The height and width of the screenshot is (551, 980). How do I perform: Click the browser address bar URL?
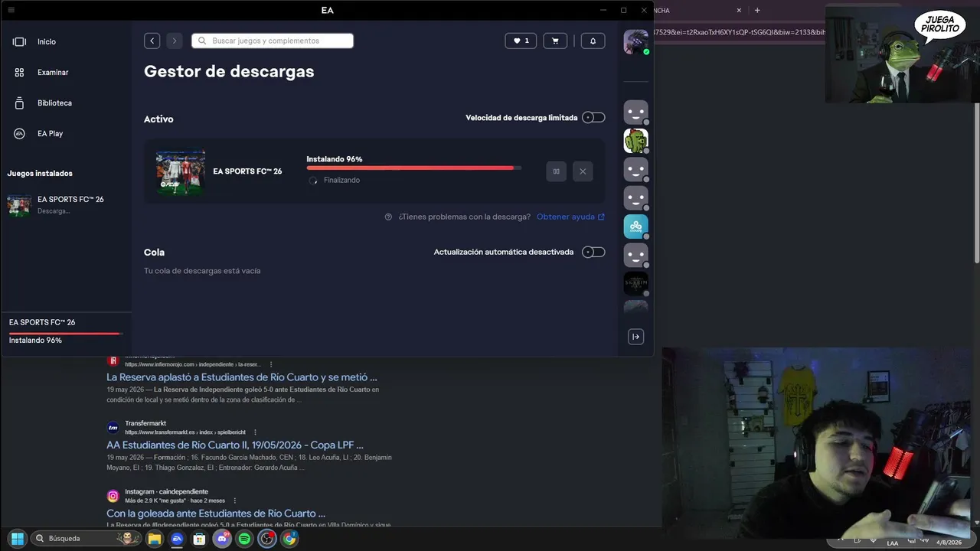tap(740, 32)
